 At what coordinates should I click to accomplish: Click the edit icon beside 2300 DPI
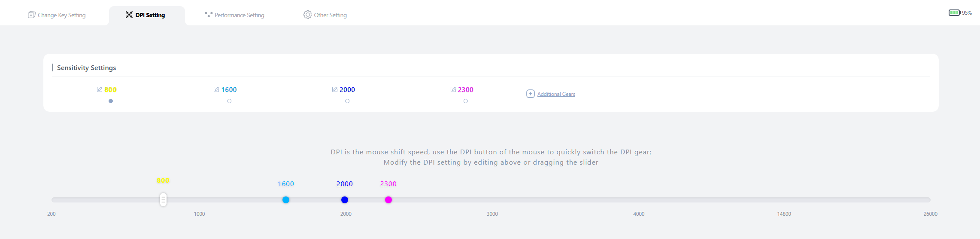click(453, 89)
